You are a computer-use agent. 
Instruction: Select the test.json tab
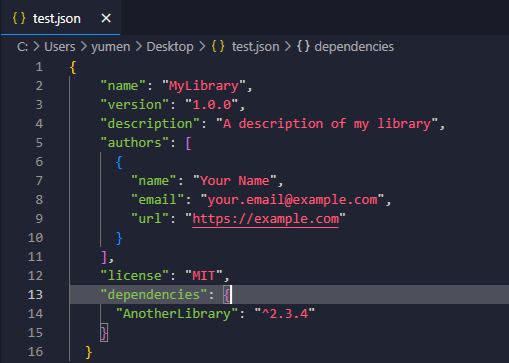61,18
